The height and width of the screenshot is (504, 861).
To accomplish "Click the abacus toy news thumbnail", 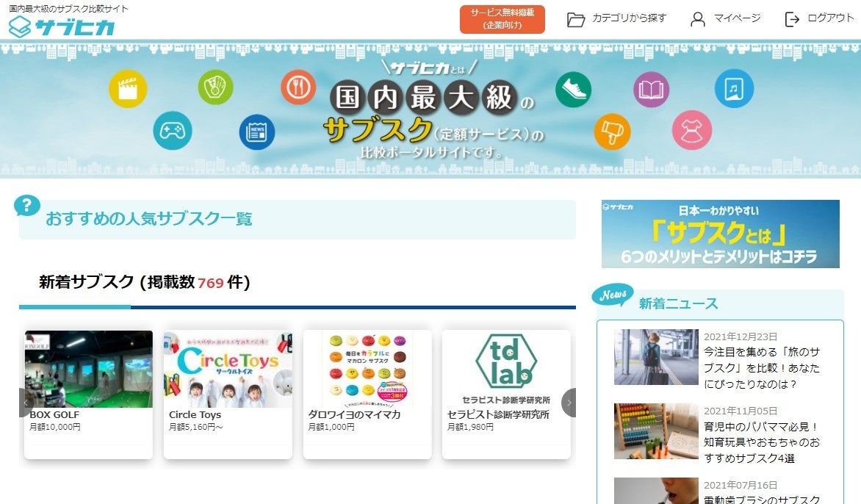I will [655, 431].
